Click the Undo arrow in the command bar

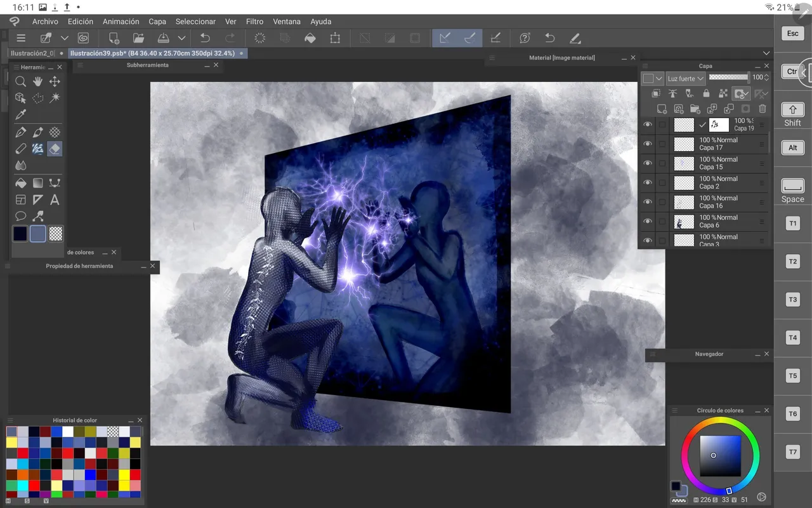205,38
